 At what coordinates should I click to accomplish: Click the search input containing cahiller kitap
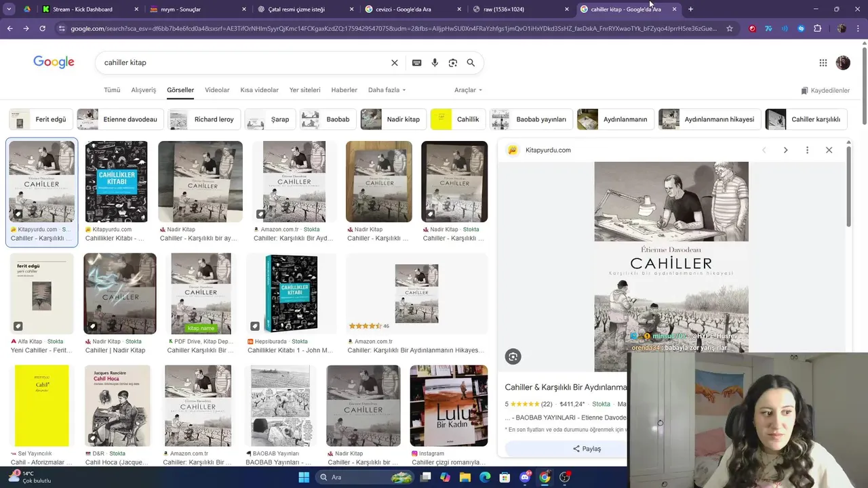(244, 62)
